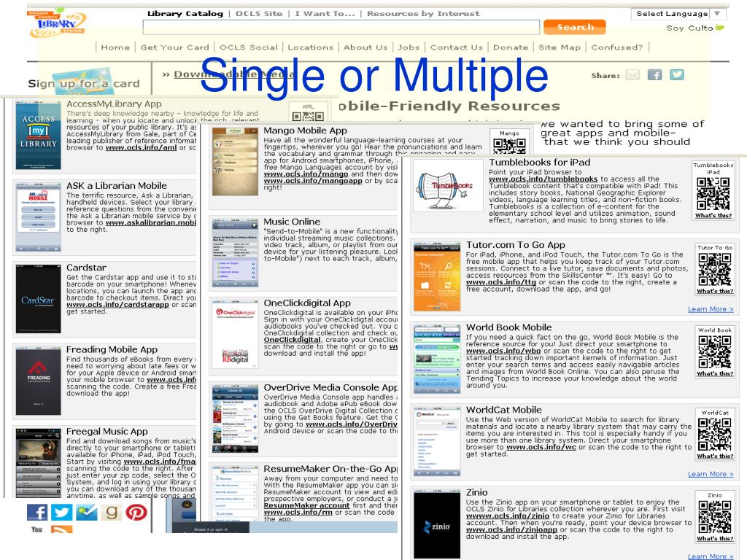
Task: Click the OverDrive Media Console screenshot
Action: (x=236, y=419)
